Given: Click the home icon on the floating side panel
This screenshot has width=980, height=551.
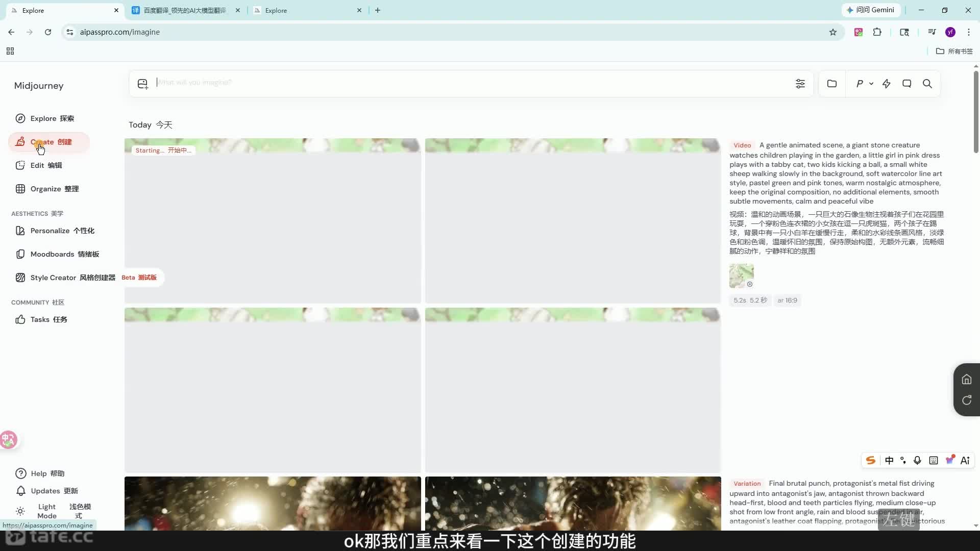Looking at the screenshot, I should 967,379.
